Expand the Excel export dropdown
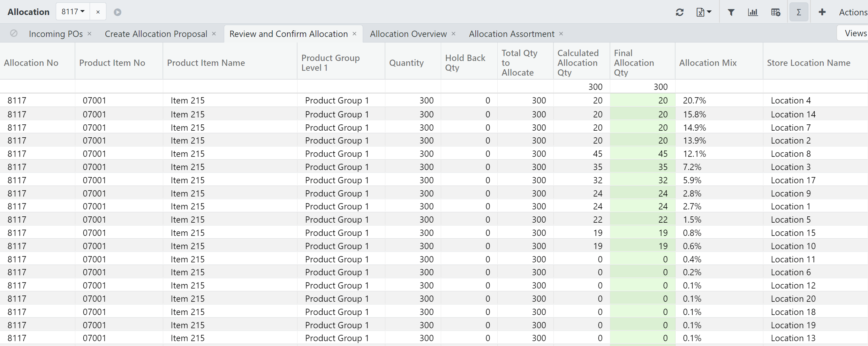Image resolution: width=868 pixels, height=346 pixels. point(704,12)
